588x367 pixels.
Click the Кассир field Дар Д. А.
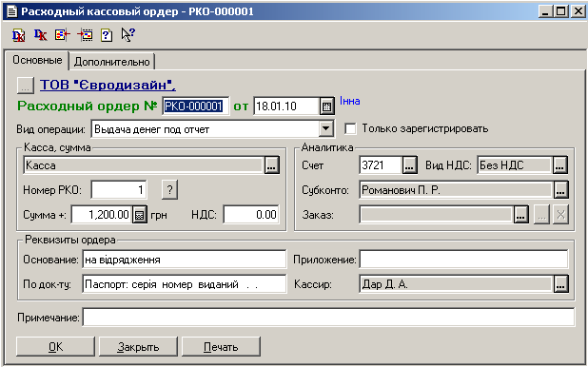pyautogui.click(x=456, y=284)
